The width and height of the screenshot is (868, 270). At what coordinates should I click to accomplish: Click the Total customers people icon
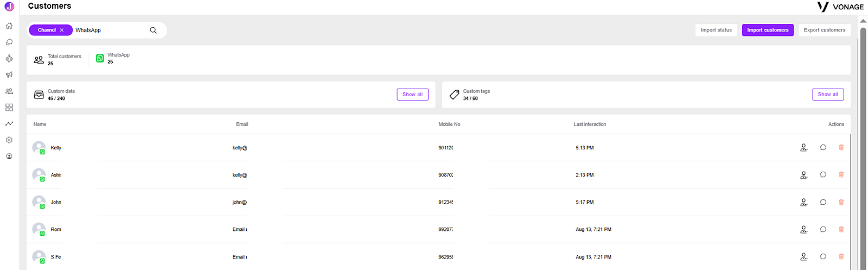coord(39,60)
